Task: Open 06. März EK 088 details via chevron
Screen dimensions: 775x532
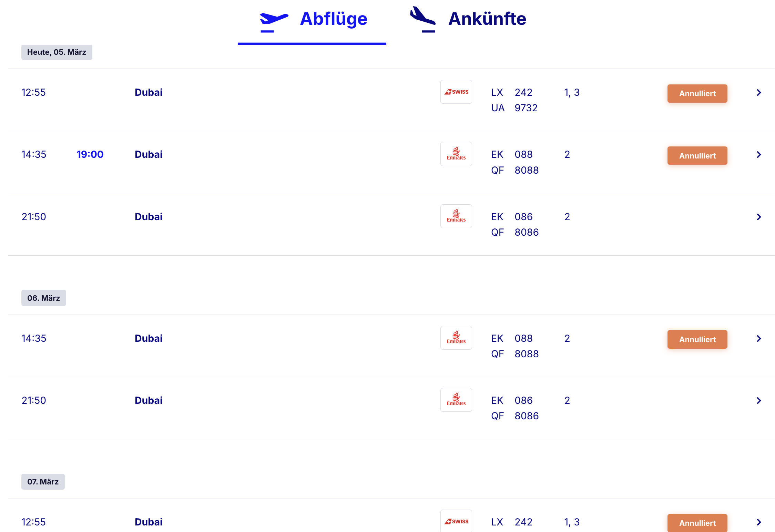Action: tap(759, 339)
